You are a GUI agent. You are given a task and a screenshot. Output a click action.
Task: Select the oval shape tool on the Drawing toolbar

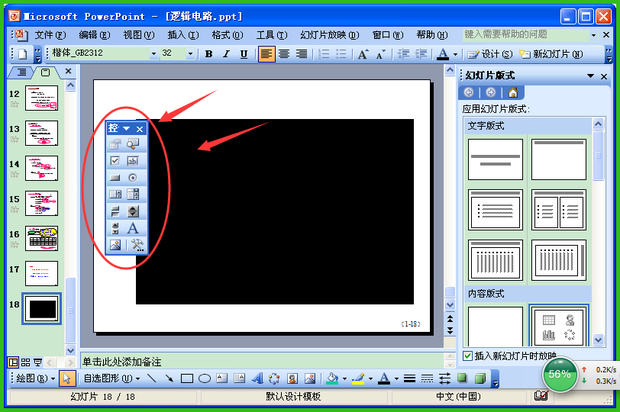(204, 379)
